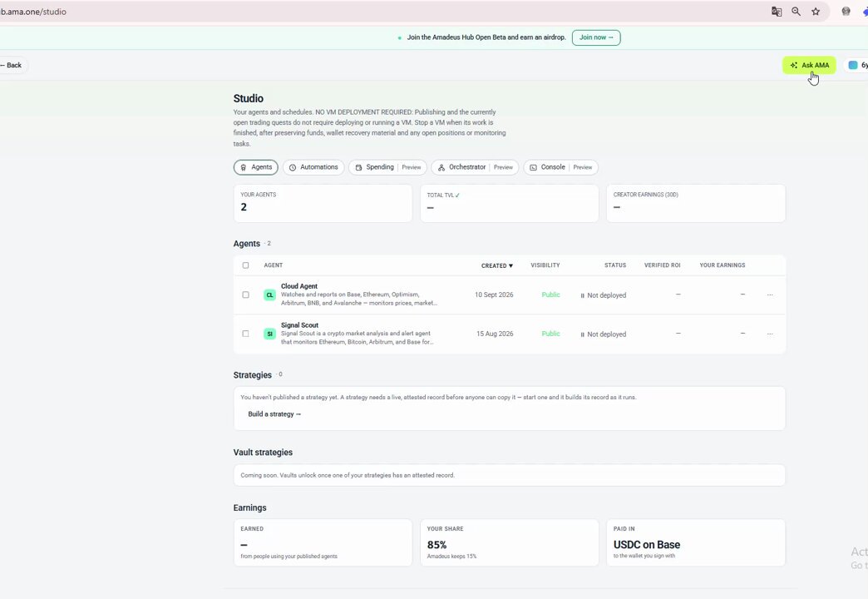Screen dimensions: 868x599
Task: Click Not deployed status for Signal Scout
Action: point(604,334)
